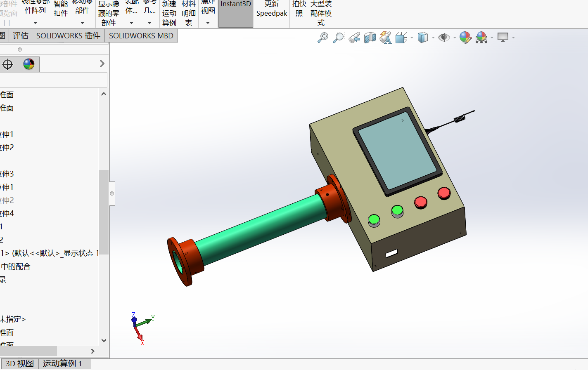The width and height of the screenshot is (588, 370).
Task: Open the View Orientation dropdown arrow
Action: pos(412,38)
